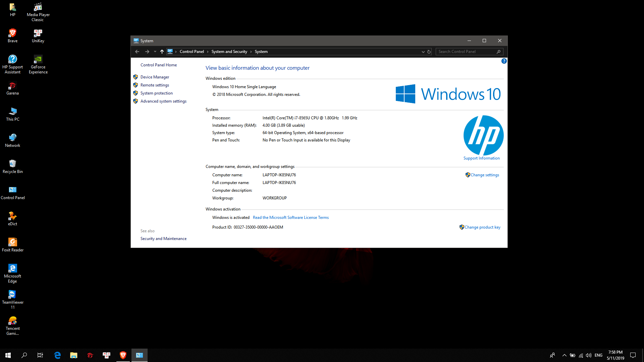Click the address bar computer icon
This screenshot has width=644, height=362.
(x=170, y=52)
